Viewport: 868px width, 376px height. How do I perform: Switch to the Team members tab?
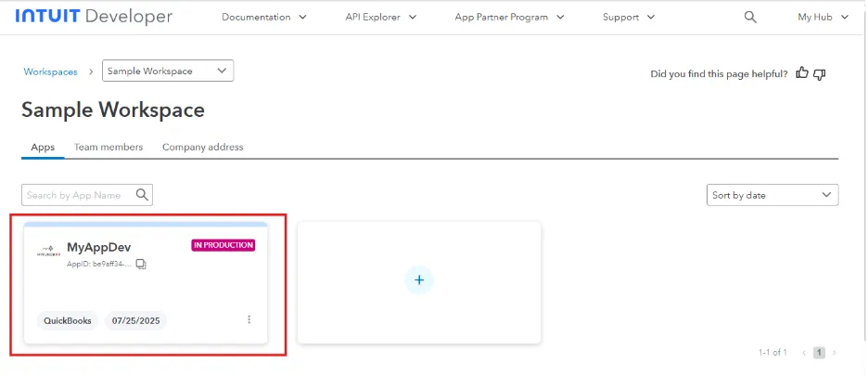tap(108, 147)
